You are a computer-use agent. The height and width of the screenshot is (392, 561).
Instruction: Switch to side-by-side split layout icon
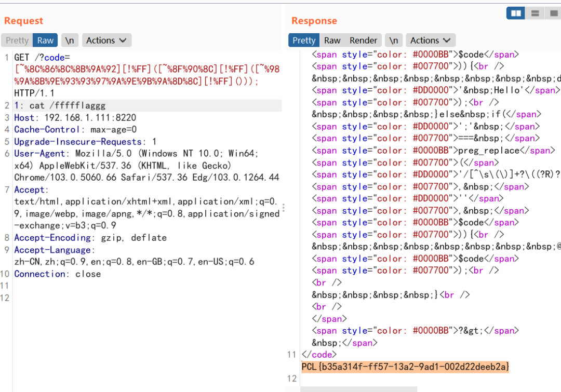tap(516, 13)
